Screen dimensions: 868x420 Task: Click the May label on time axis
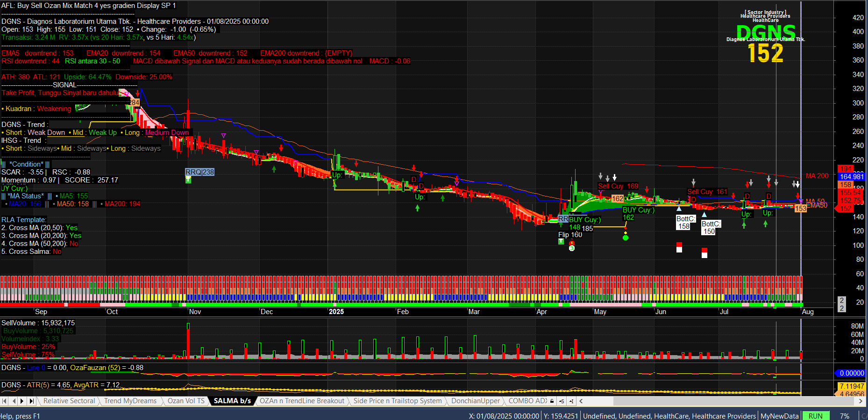point(600,312)
